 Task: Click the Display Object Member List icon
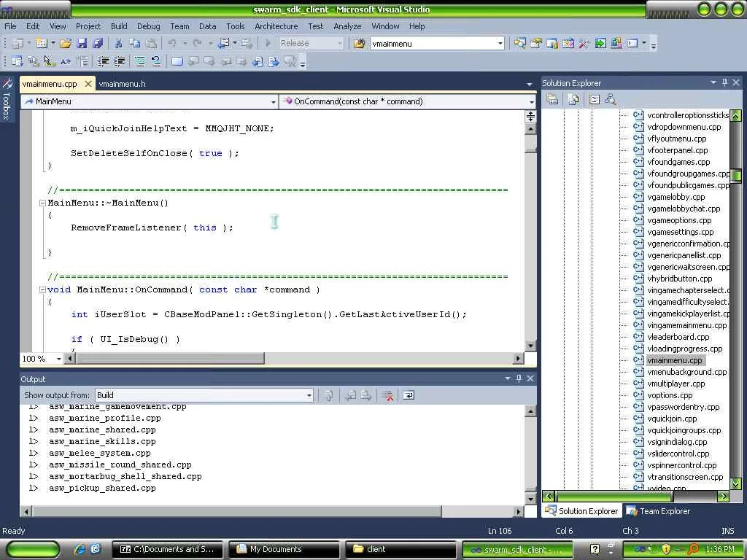pyautogui.click(x=18, y=61)
